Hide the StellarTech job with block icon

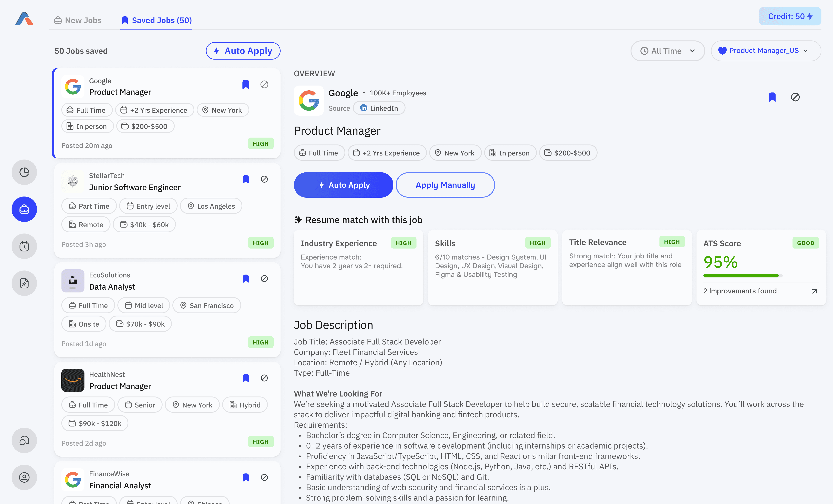(x=264, y=179)
